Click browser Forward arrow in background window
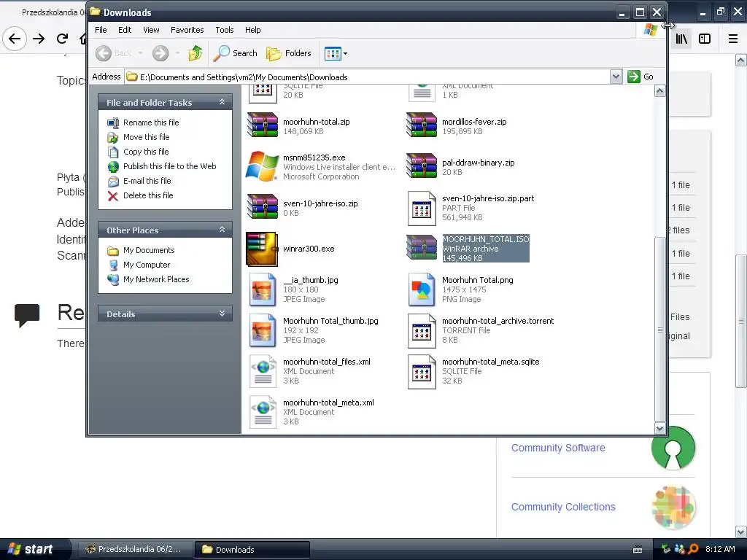The height and width of the screenshot is (560, 747). click(39, 39)
